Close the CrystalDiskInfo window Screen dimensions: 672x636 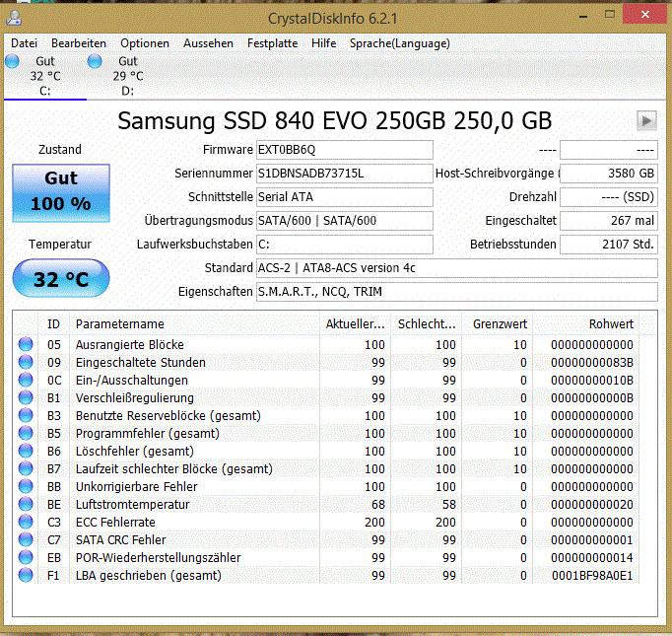pyautogui.click(x=645, y=15)
